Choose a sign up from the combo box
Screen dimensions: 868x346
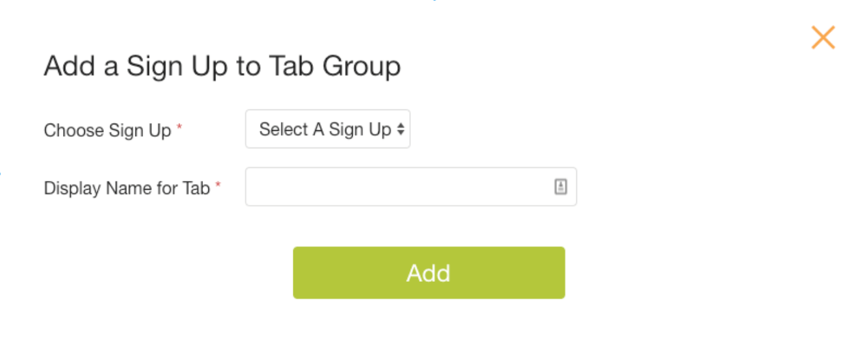pyautogui.click(x=327, y=129)
